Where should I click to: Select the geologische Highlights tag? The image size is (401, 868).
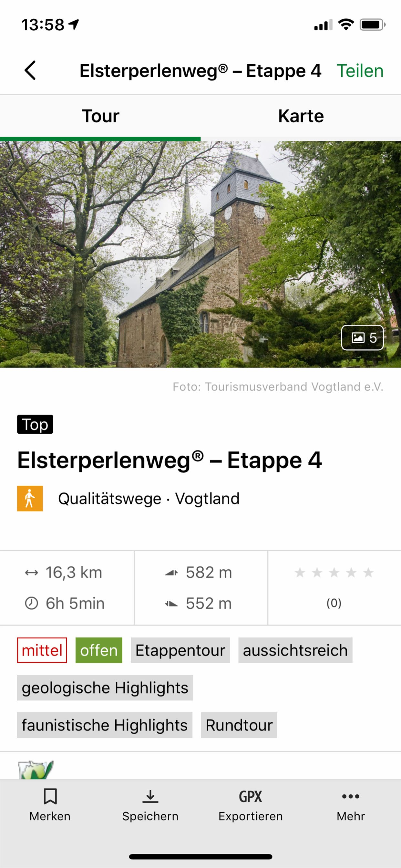(x=105, y=687)
